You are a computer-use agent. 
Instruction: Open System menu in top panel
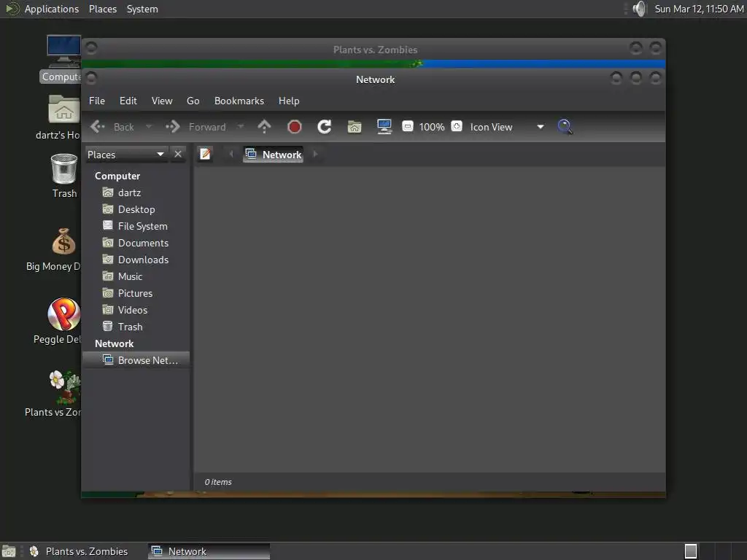(x=142, y=9)
